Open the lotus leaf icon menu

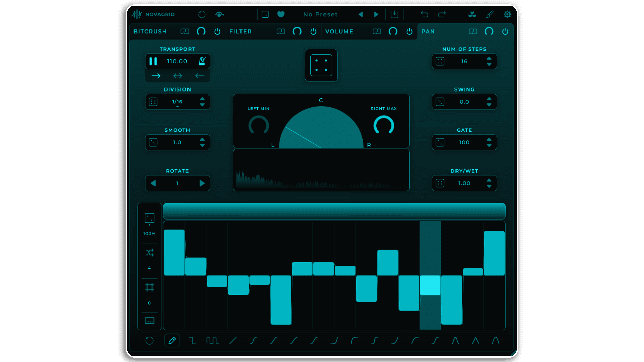coord(472,14)
